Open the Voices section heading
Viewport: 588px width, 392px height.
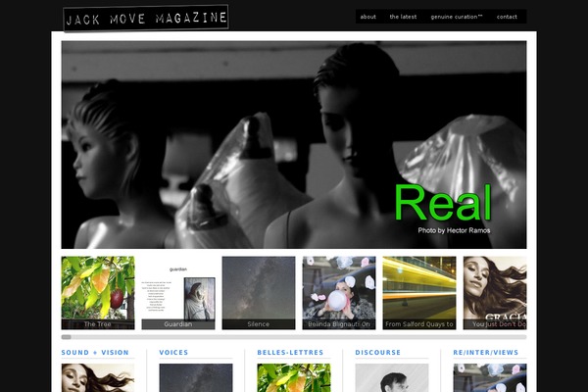[173, 353]
